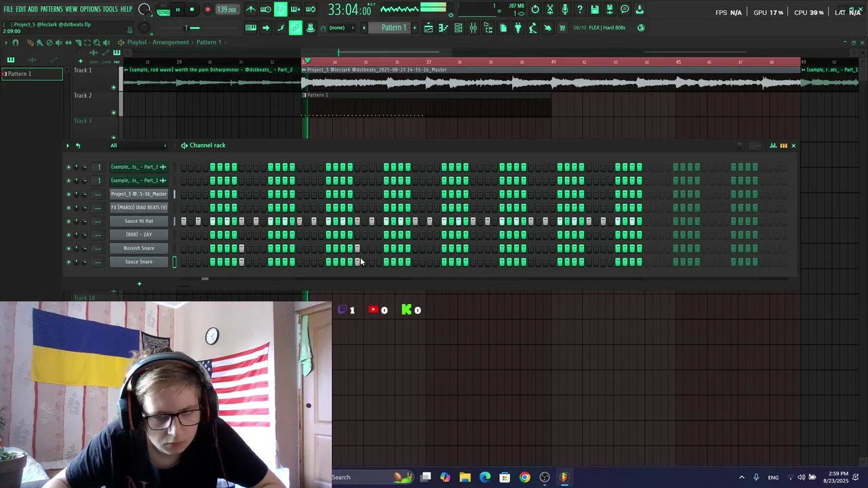Open the EDIT menu

21,9
